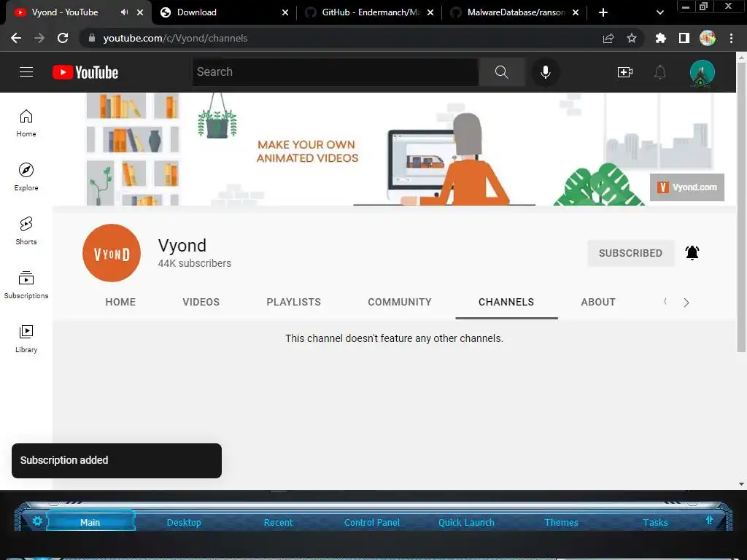This screenshot has height=560, width=747.
Task: Toggle the Vyond channel notification bell
Action: click(x=692, y=253)
